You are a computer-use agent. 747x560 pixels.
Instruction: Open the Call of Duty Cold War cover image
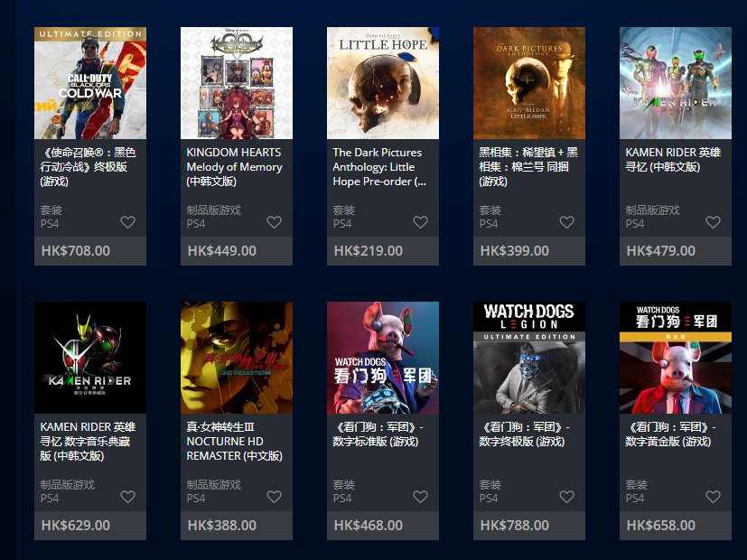(90, 83)
